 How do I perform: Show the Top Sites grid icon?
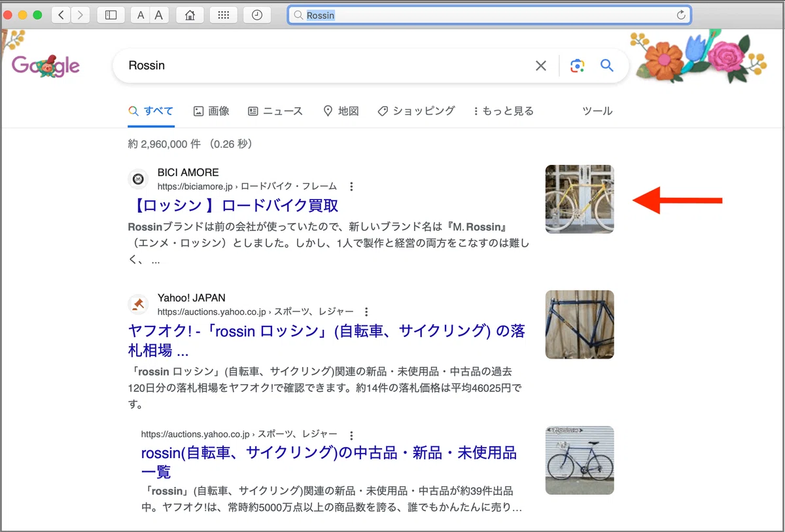click(223, 15)
